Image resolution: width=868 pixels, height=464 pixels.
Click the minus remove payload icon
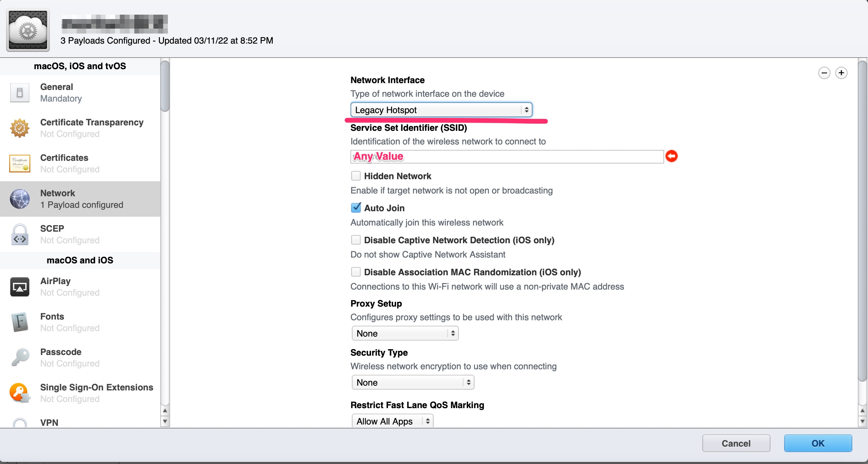pos(824,73)
